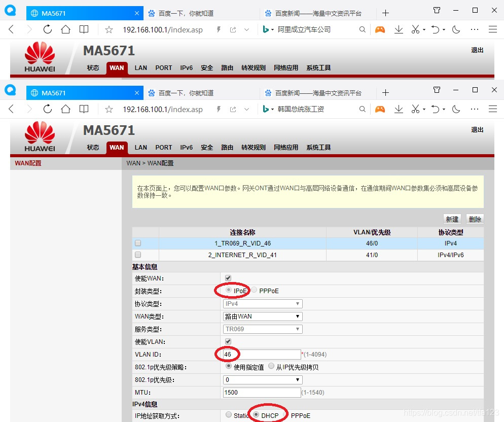This screenshot has width=504, height=422.
Task: Select 从IP优先级拷贝 radio option
Action: (x=271, y=366)
